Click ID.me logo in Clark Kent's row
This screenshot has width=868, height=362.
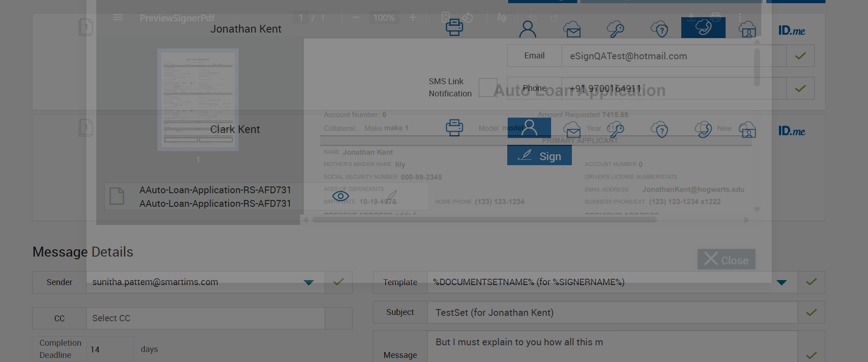pyautogui.click(x=792, y=131)
